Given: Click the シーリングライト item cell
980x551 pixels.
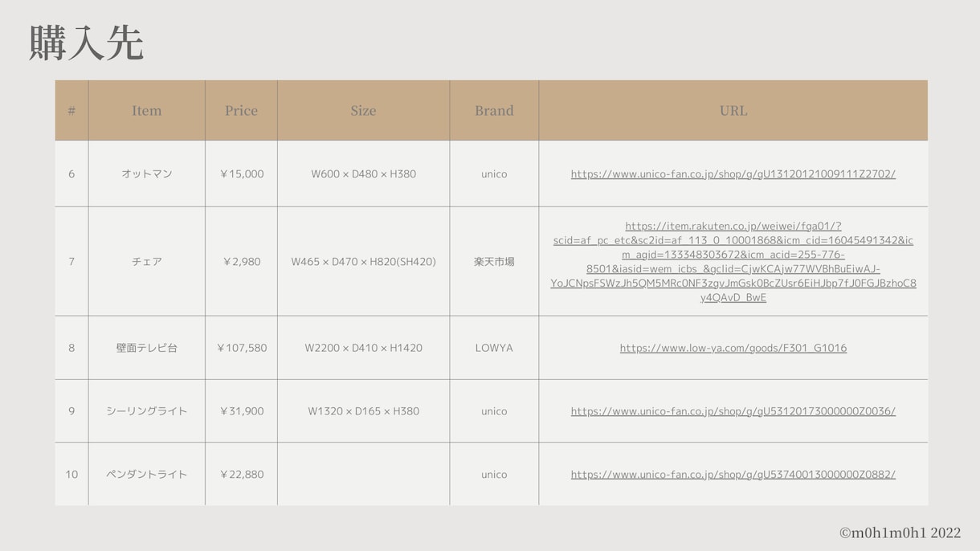Looking at the screenshot, I should (x=146, y=411).
